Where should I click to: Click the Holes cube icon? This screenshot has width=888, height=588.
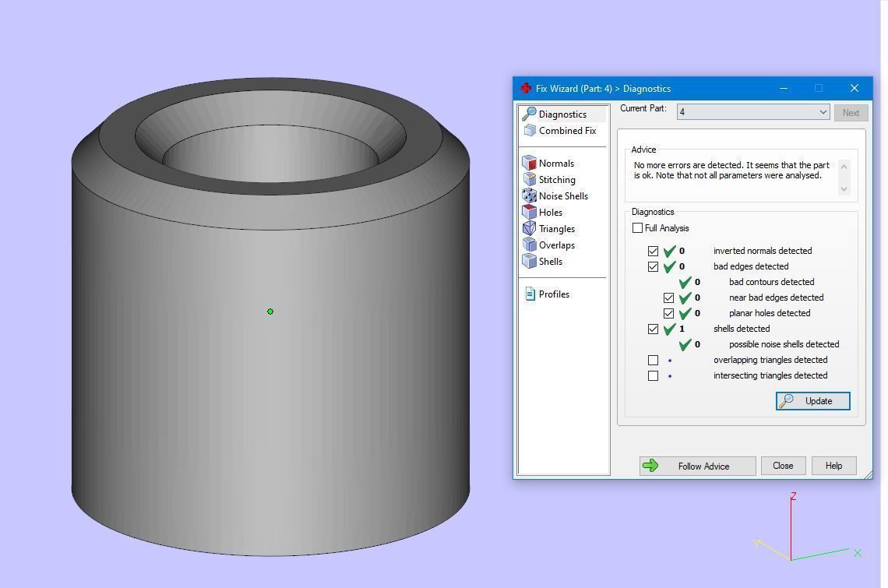(x=529, y=212)
